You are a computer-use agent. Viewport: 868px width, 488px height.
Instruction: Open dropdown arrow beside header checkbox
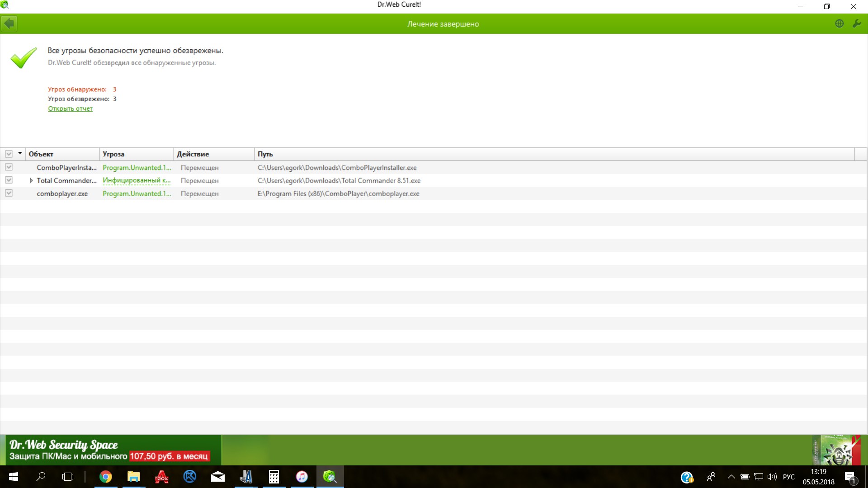[20, 154]
